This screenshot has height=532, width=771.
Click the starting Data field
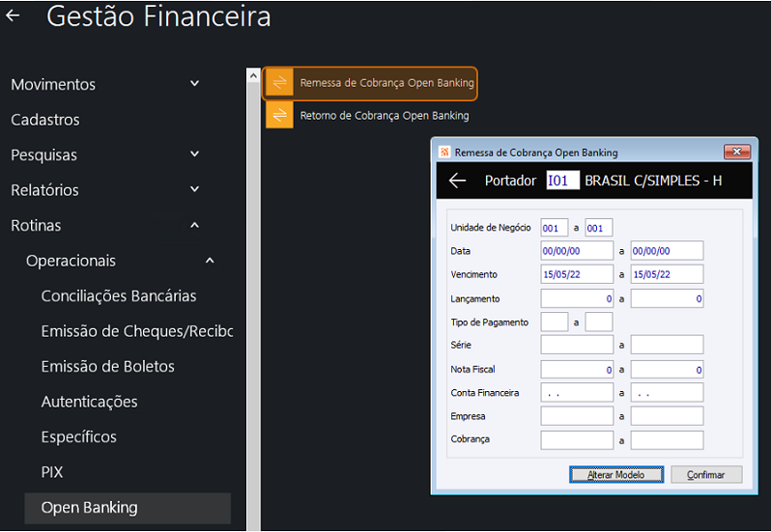pos(577,250)
